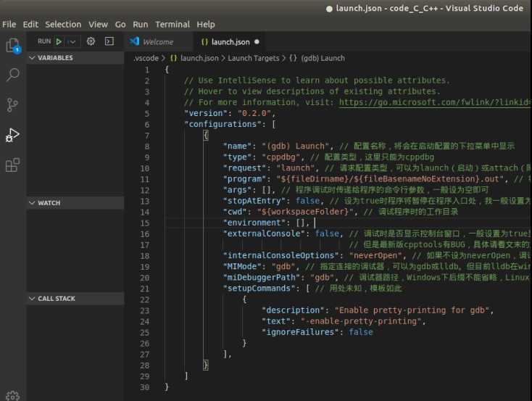Open the Run menu
This screenshot has width=532, height=401.
tap(140, 25)
